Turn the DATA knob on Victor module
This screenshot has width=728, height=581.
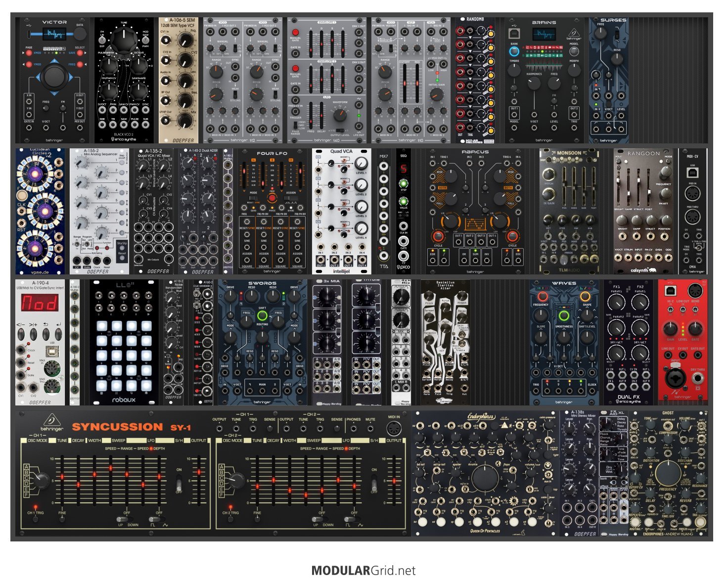point(80,34)
